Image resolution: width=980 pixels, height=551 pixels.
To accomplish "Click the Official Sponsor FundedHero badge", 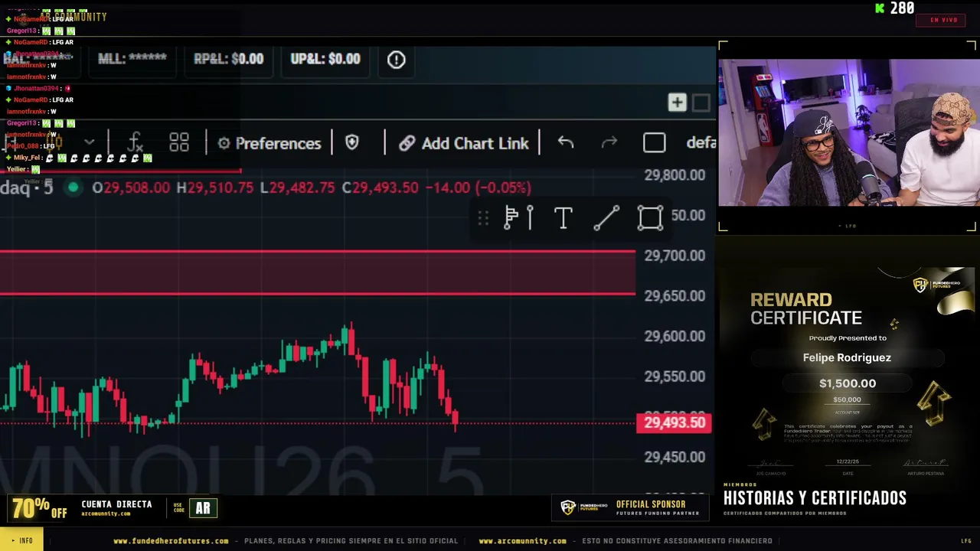I will (630, 508).
